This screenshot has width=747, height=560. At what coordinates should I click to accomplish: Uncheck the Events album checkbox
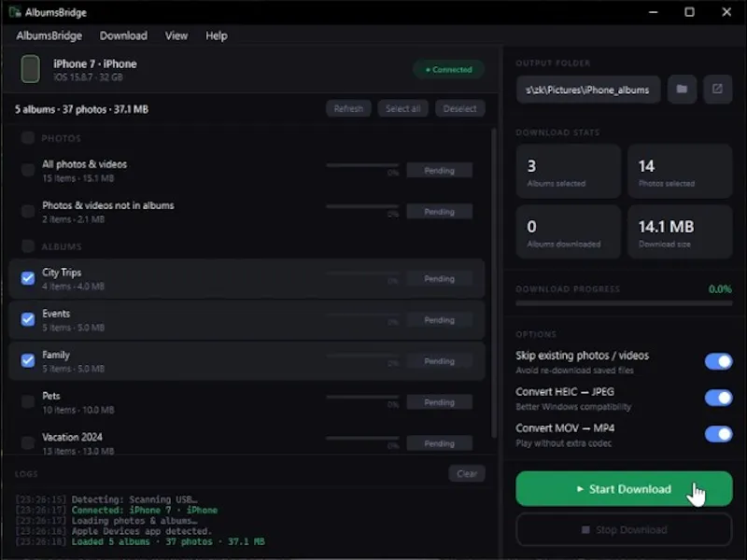28,319
